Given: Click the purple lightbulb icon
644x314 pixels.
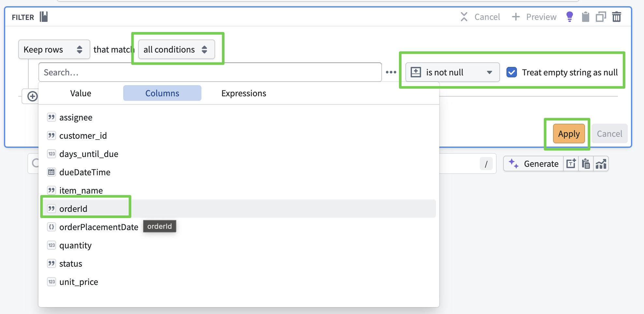Looking at the screenshot, I should click(569, 17).
